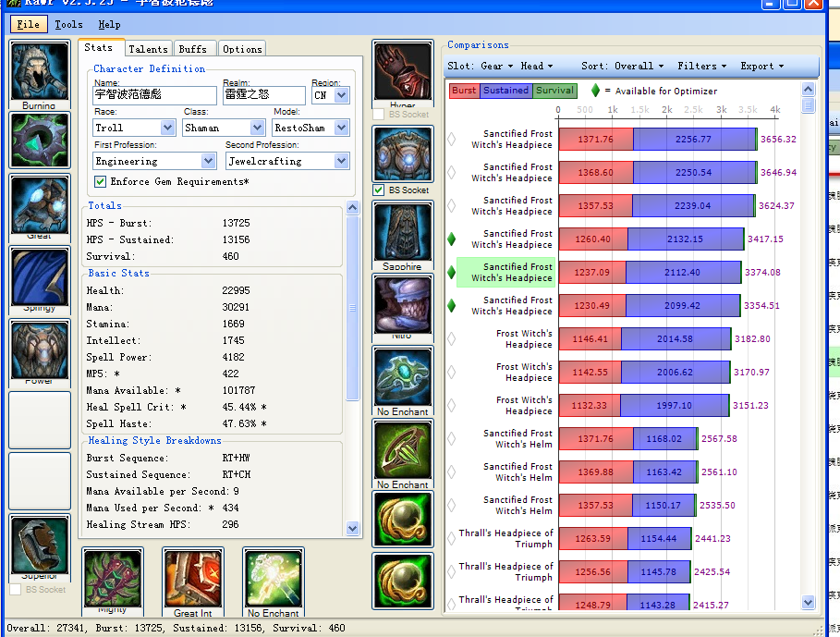Select the belt slot icon with blue gem

(402, 154)
